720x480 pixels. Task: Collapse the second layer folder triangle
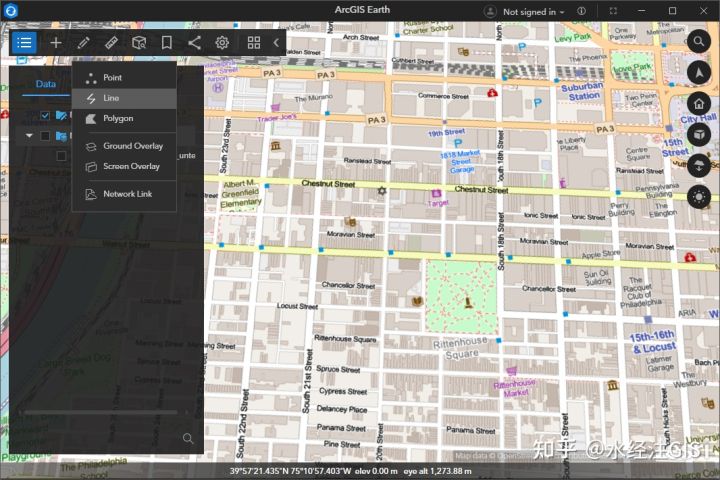29,136
